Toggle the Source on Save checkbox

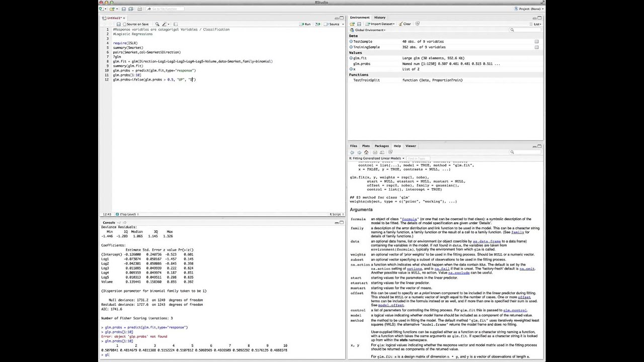125,24
